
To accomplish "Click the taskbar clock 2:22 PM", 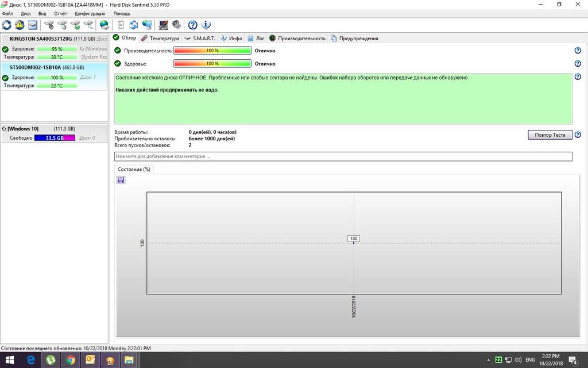I will [x=551, y=360].
